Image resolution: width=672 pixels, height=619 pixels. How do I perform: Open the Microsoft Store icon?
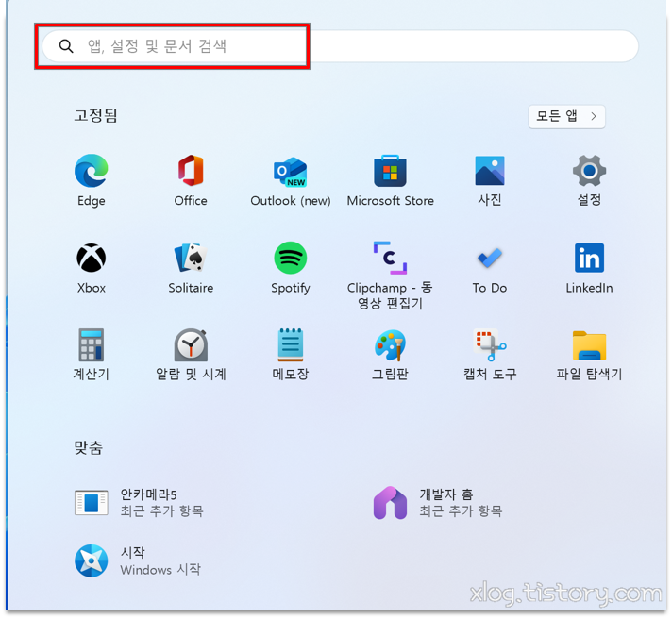[x=390, y=171]
